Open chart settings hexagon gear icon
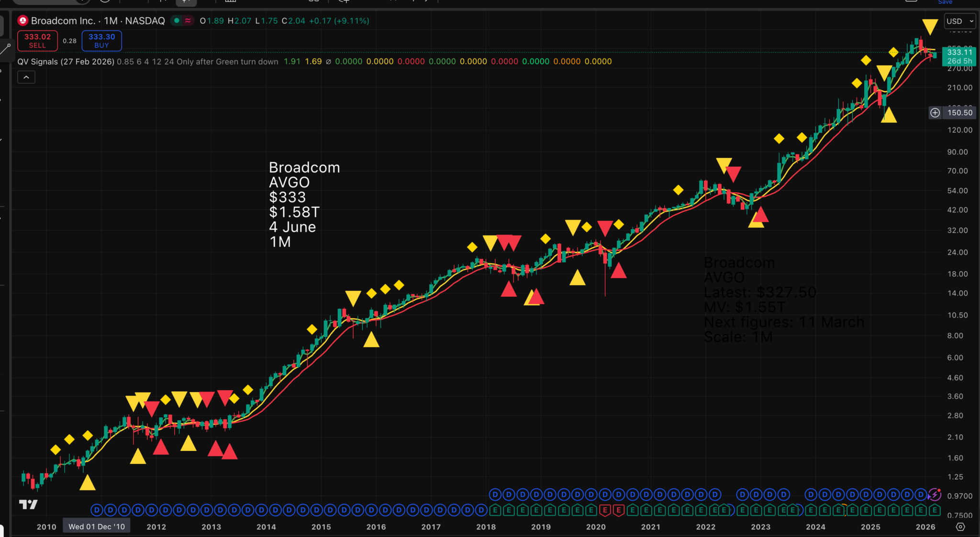980x537 pixels. click(x=960, y=526)
